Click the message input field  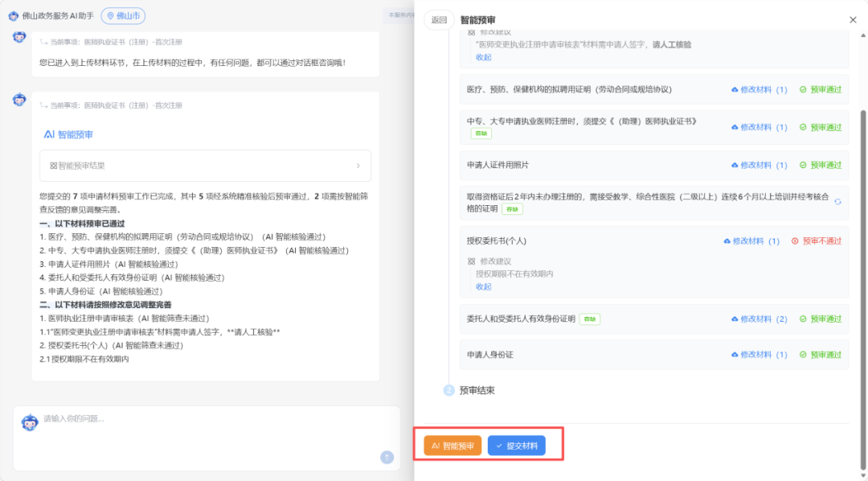pyautogui.click(x=207, y=438)
